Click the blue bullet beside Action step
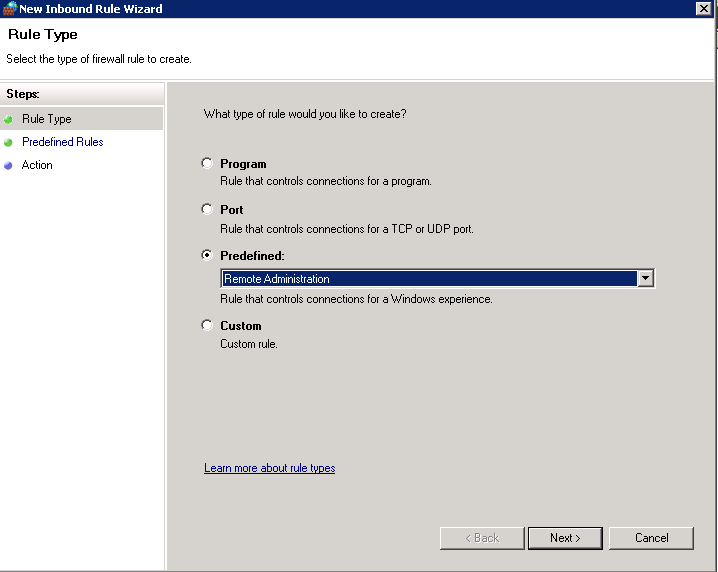 9,165
